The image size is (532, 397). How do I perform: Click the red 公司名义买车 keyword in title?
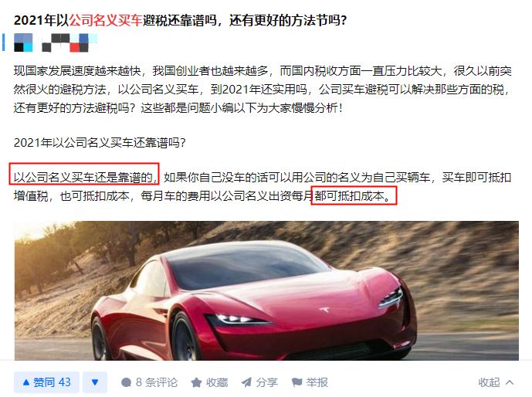click(x=106, y=20)
